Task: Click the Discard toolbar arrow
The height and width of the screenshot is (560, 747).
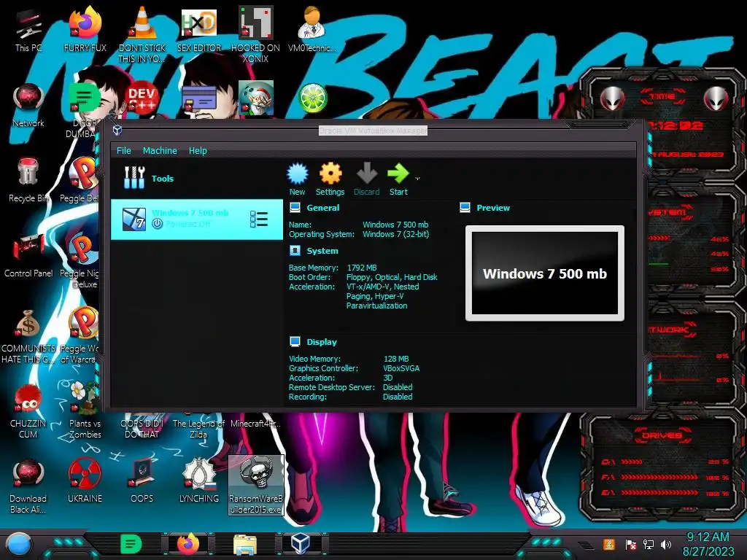Action: pyautogui.click(x=366, y=179)
